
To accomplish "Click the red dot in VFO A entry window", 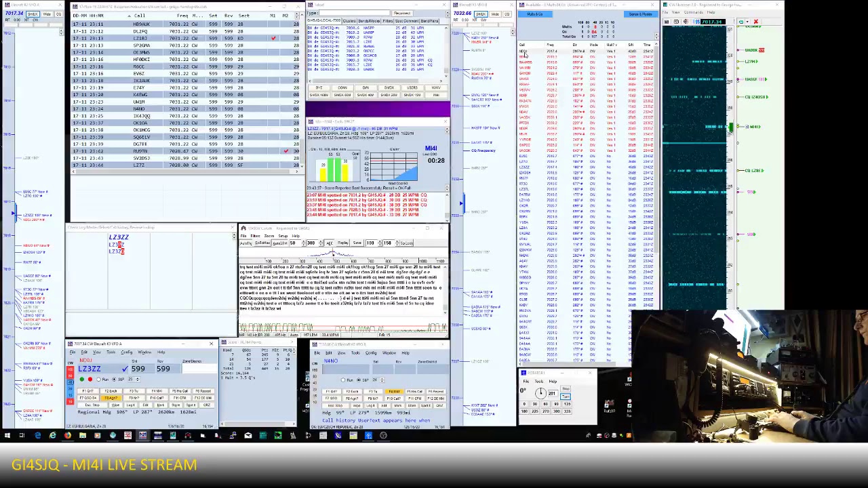I will click(90, 380).
